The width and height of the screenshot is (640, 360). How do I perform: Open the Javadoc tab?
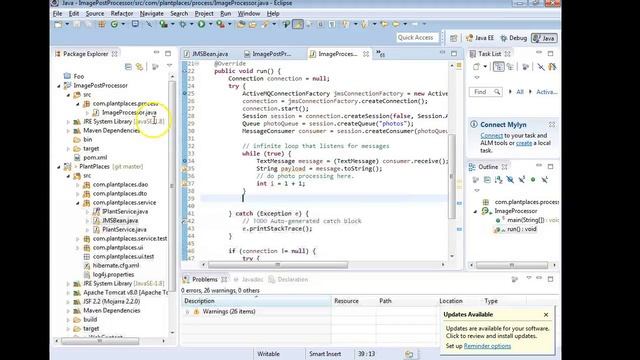pos(248,280)
